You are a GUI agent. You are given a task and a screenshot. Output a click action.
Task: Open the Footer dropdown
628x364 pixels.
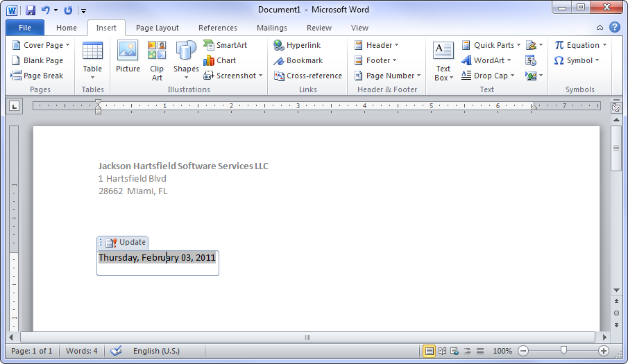tap(375, 60)
